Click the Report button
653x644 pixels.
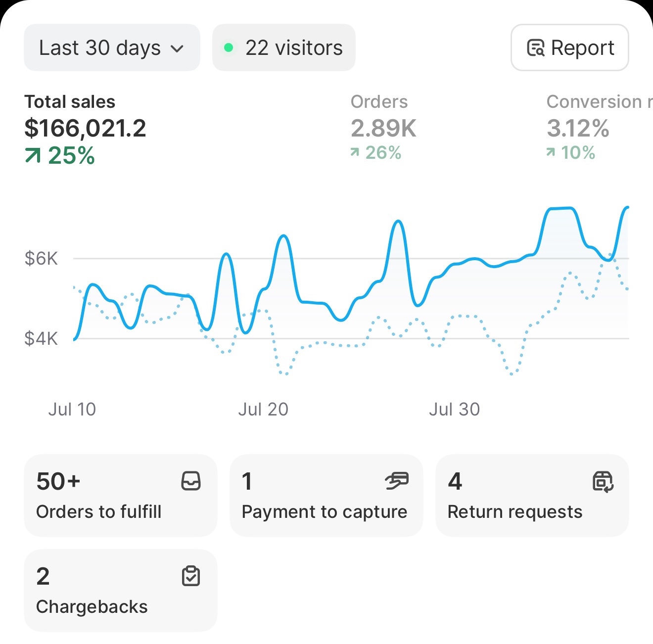click(569, 47)
